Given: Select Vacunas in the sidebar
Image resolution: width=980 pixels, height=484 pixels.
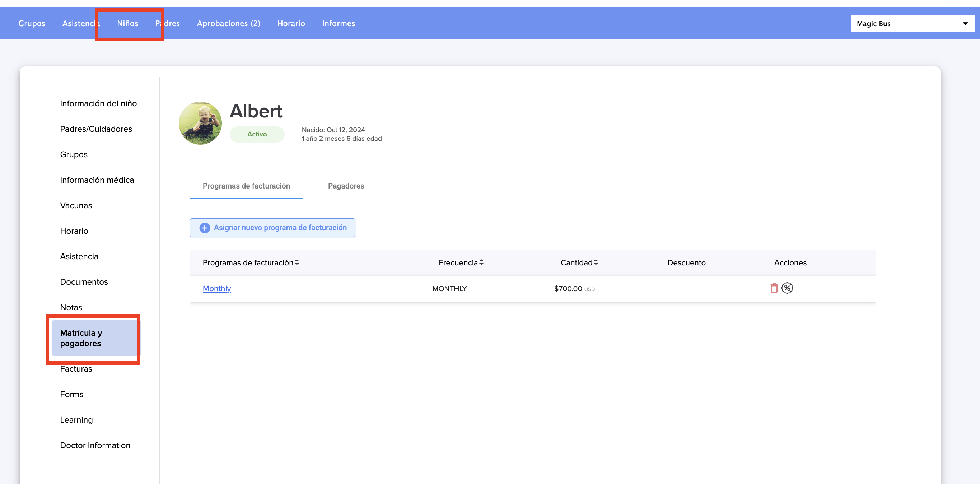Looking at the screenshot, I should [76, 205].
